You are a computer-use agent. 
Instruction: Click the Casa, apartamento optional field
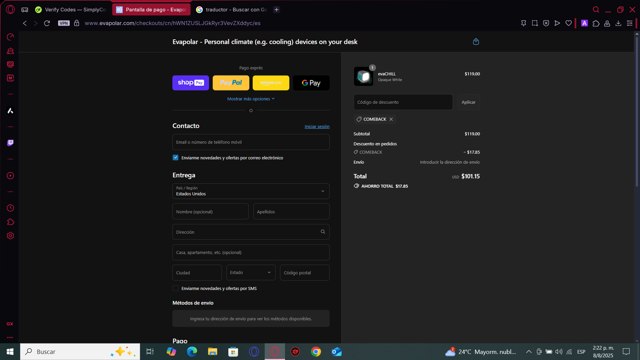251,252
